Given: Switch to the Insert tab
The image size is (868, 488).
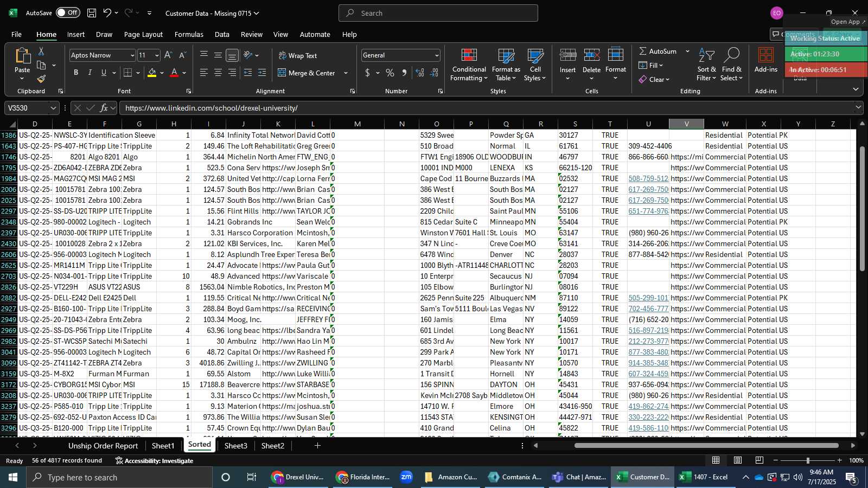Looking at the screenshot, I should 76,34.
